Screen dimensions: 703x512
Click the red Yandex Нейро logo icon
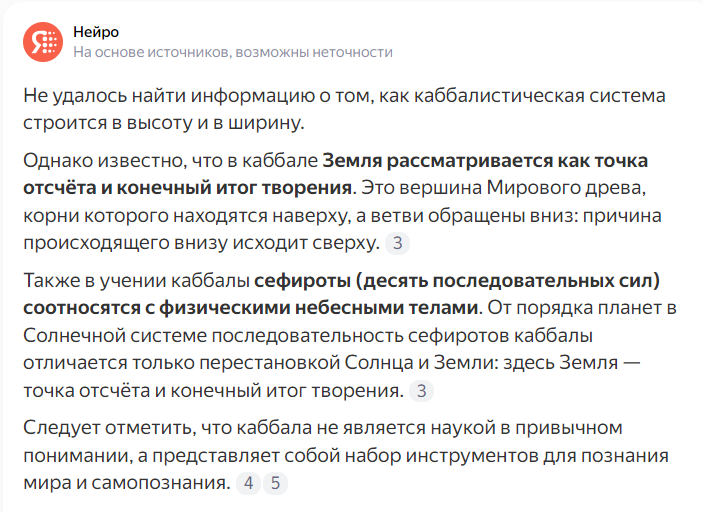click(x=43, y=42)
